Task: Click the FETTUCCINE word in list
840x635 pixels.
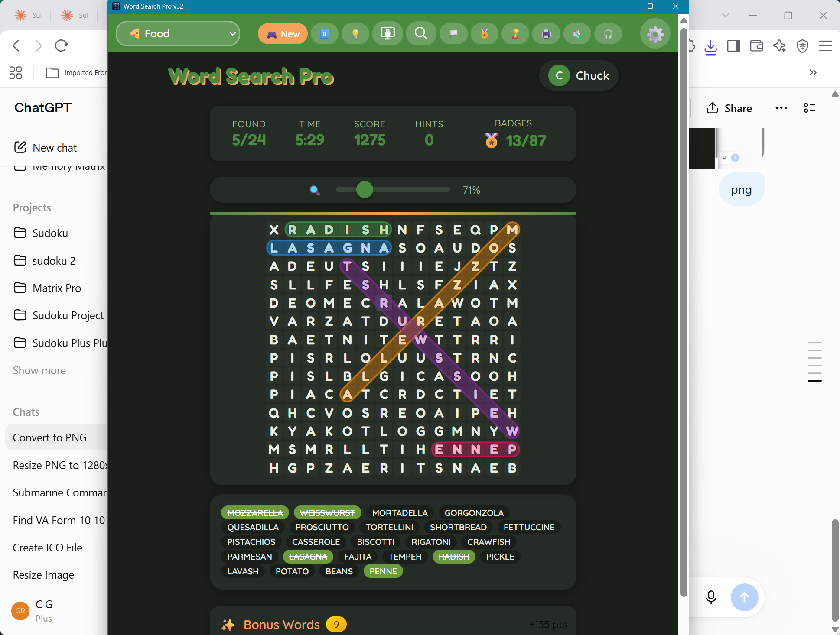Action: point(529,527)
